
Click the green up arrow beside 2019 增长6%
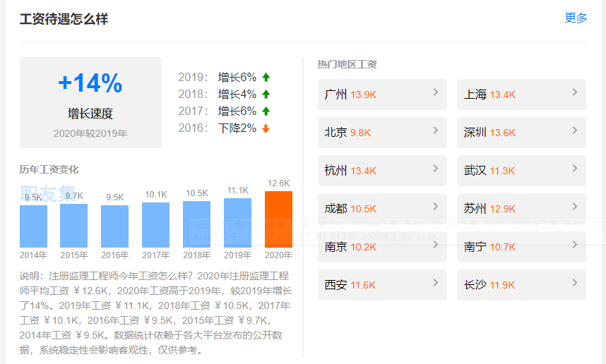tap(266, 78)
